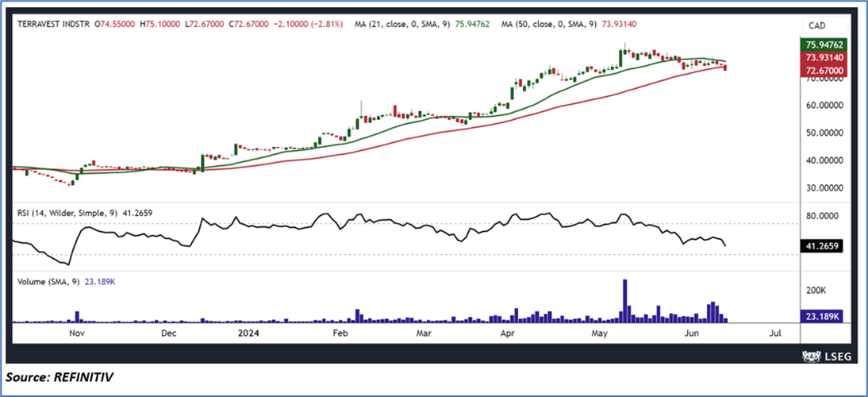
Task: Click the 80.0000 RSI axis label
Action: click(824, 216)
